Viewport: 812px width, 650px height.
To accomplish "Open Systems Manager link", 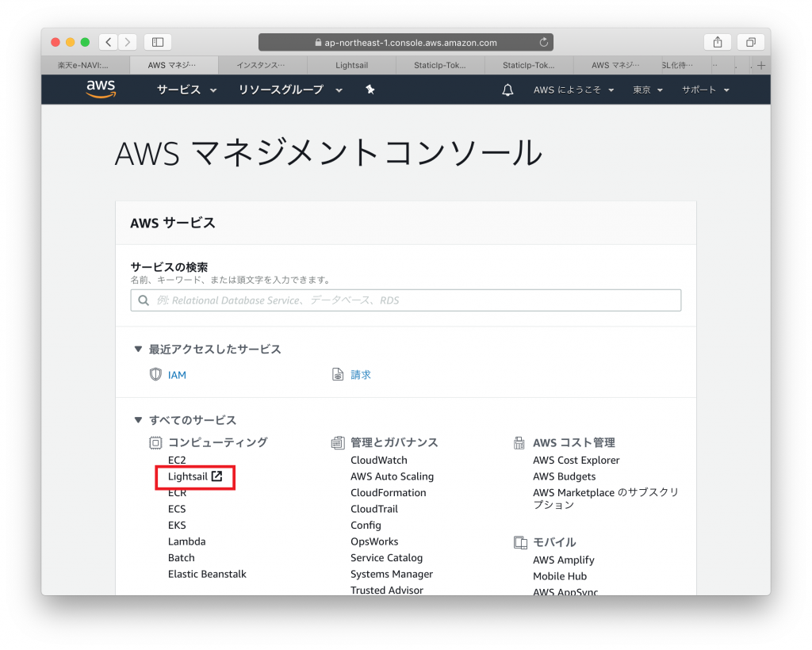I will coord(392,574).
